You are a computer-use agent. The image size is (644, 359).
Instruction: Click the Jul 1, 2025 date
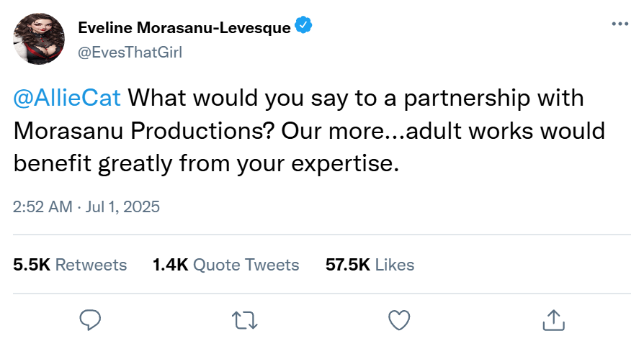[x=121, y=206]
